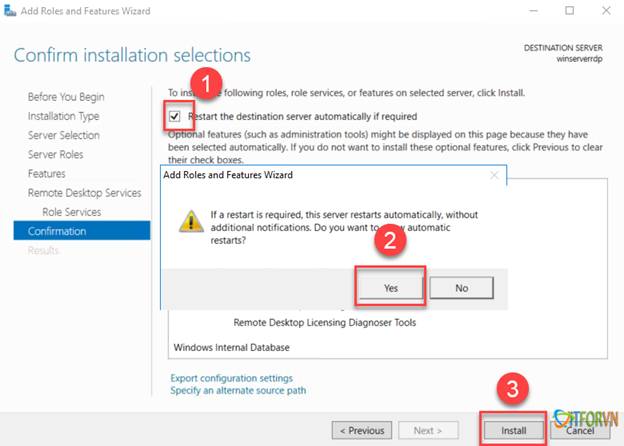Toggle Restart the destination server automatically checkbox
This screenshot has height=446, width=624.
click(x=175, y=116)
